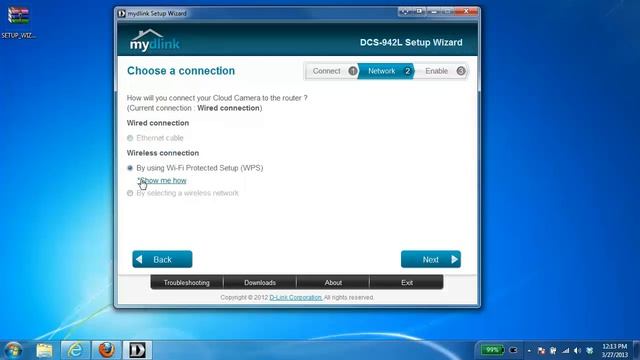This screenshot has width=640, height=360.
Task: Click the power plug icon beside battery
Action: click(x=513, y=350)
